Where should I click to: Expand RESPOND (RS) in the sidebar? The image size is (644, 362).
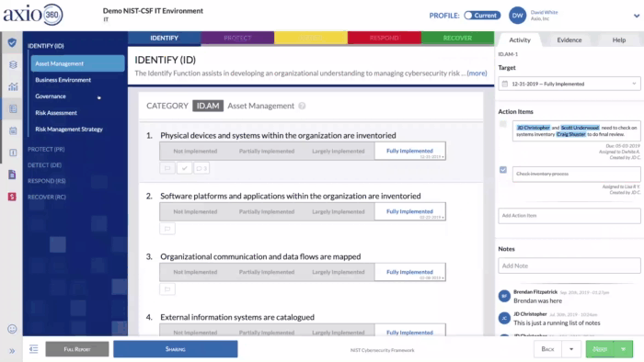point(46,181)
